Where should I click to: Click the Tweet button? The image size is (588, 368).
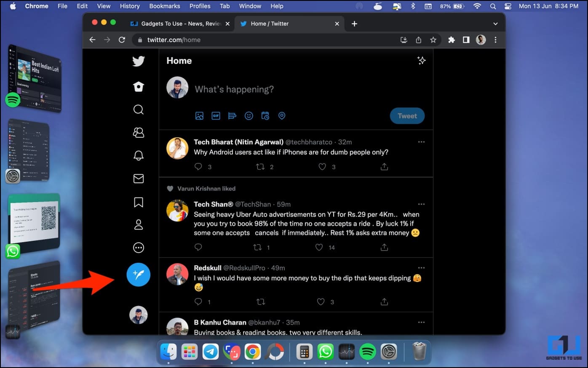[x=407, y=116]
